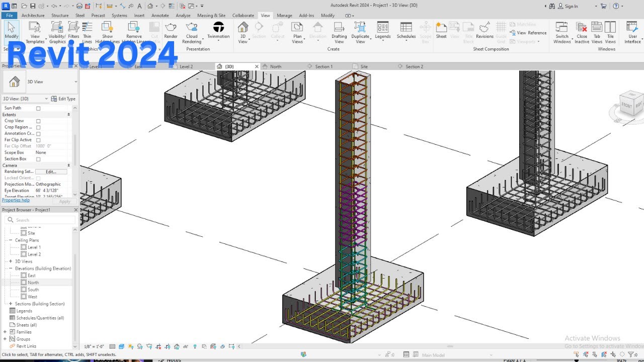Click the Visual Style cube icon in view control bar
This screenshot has height=362, width=644.
pos(121,346)
